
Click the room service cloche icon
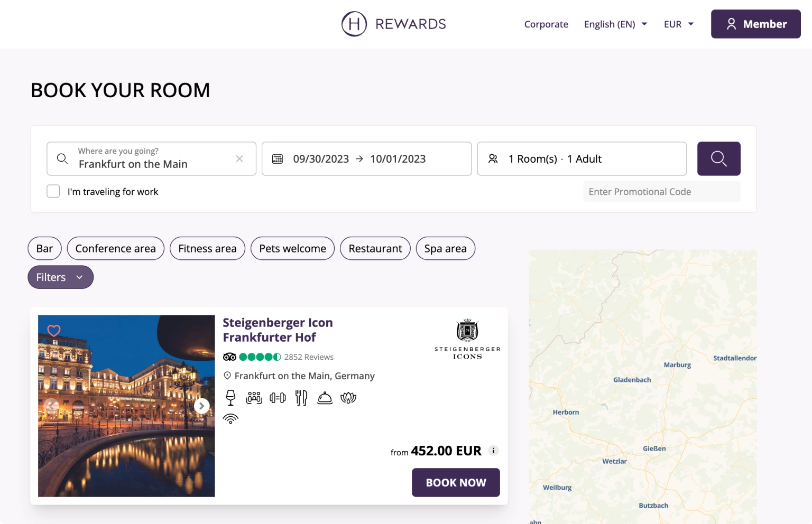point(325,398)
